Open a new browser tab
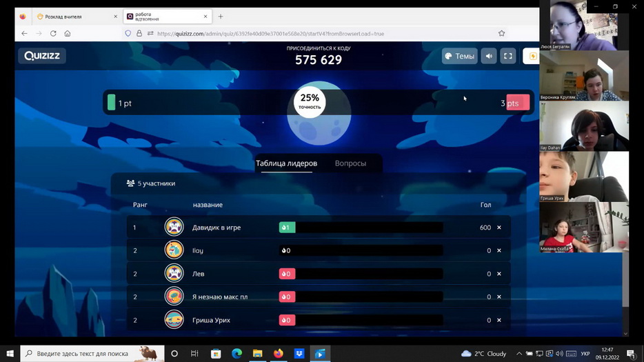The image size is (644, 362). [221, 17]
